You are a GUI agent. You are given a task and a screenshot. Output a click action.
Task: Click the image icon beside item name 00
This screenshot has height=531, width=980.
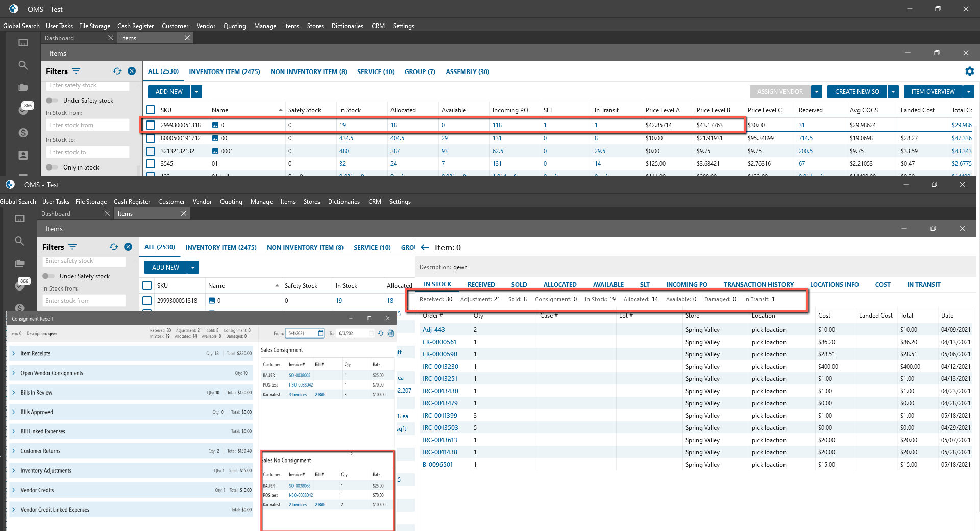[215, 138]
